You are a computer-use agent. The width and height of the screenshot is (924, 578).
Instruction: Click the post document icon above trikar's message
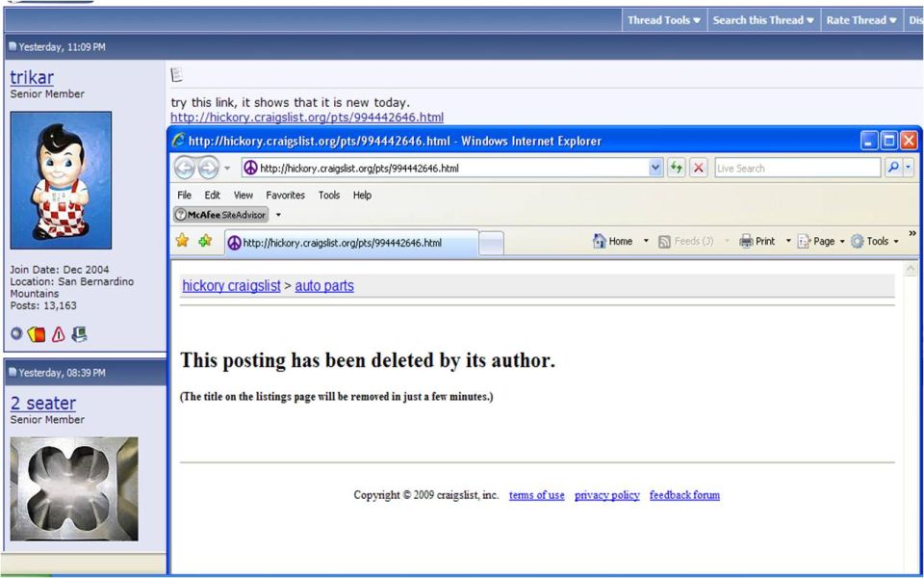[x=176, y=74]
